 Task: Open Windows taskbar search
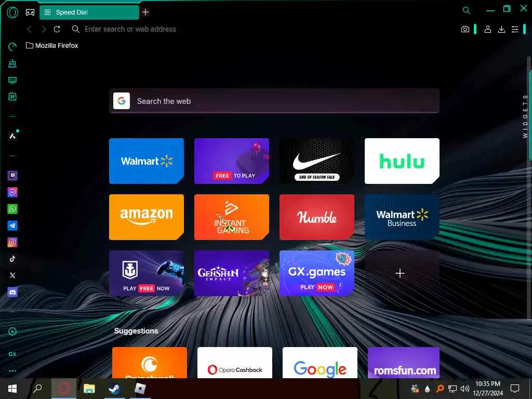coord(37,389)
